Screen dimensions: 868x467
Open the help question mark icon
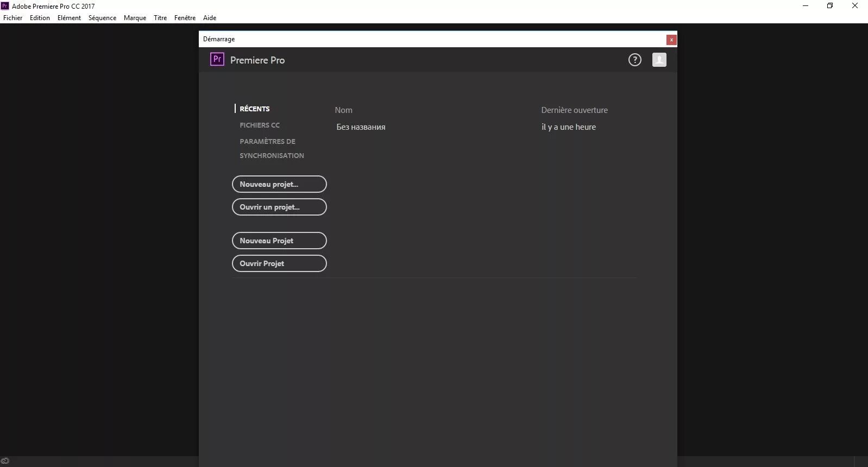point(634,60)
